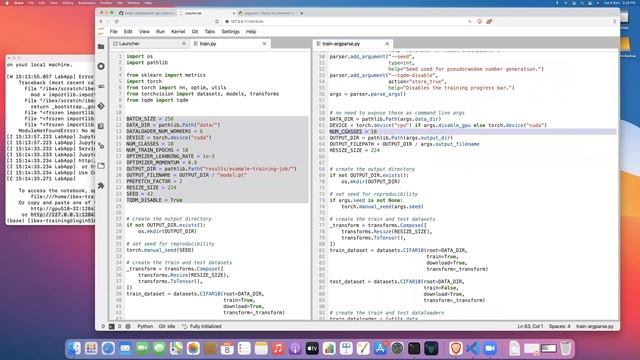
Task: Switch to the third browser tab about argparse
Action: 268,13
